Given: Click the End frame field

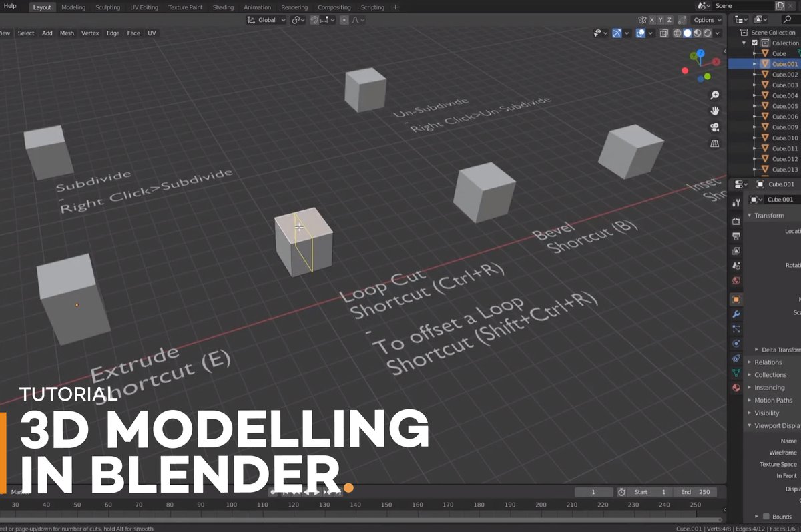Looking at the screenshot, I should 695,492.
